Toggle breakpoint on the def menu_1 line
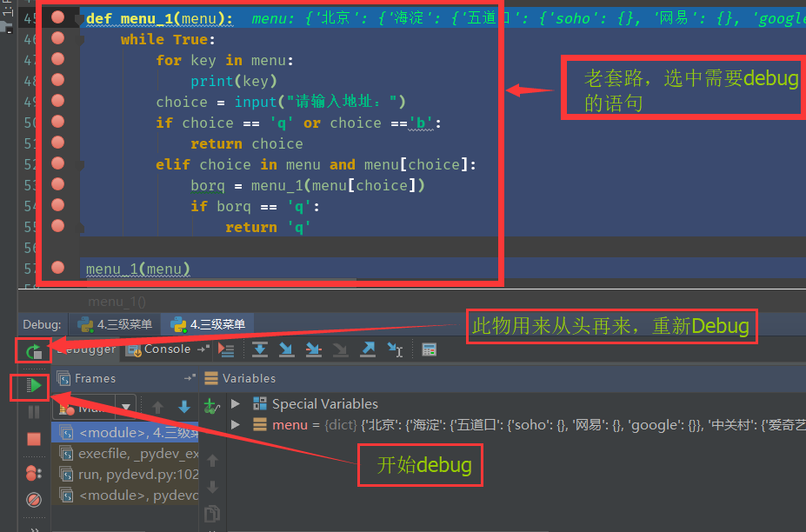The image size is (806, 532). (57, 17)
